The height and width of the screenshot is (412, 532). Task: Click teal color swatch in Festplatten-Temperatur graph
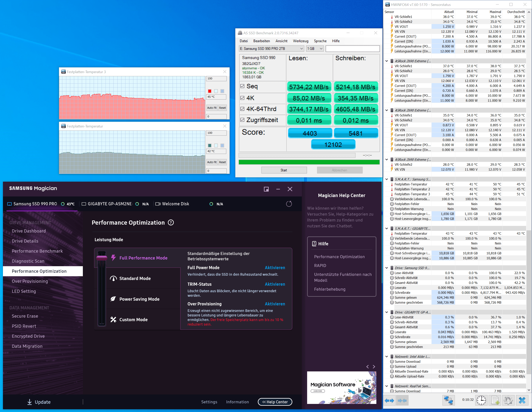209,145
